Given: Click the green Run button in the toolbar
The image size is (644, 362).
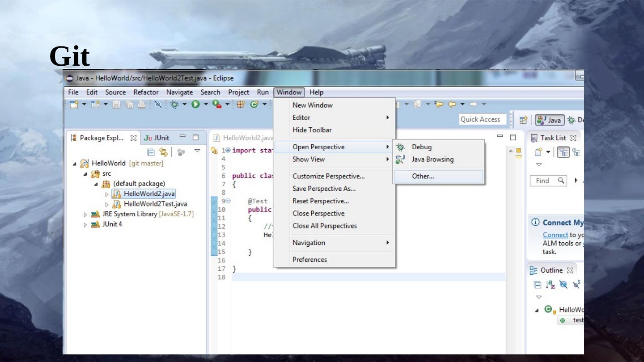Looking at the screenshot, I should [195, 105].
